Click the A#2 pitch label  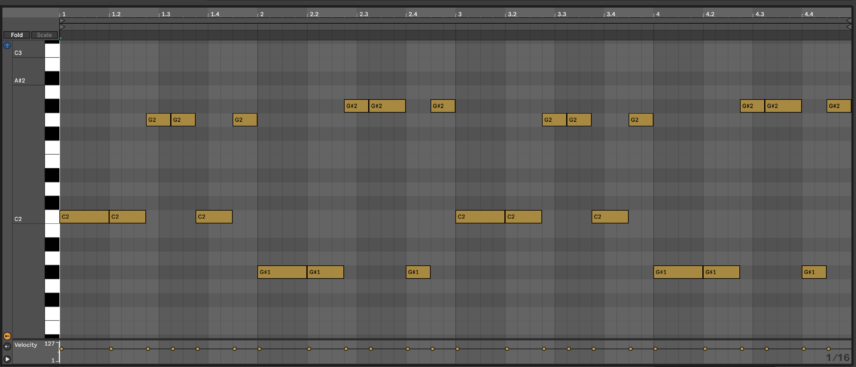tap(20, 80)
